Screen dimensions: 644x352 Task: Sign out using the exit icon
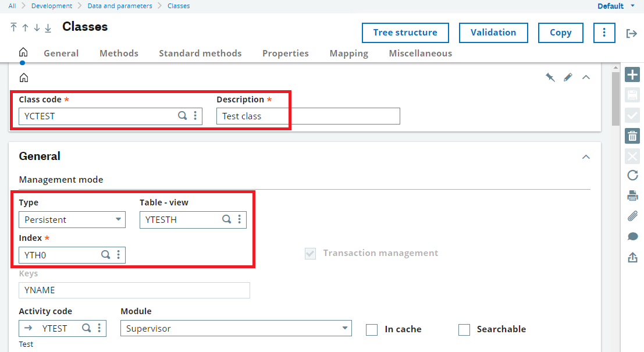tap(632, 33)
